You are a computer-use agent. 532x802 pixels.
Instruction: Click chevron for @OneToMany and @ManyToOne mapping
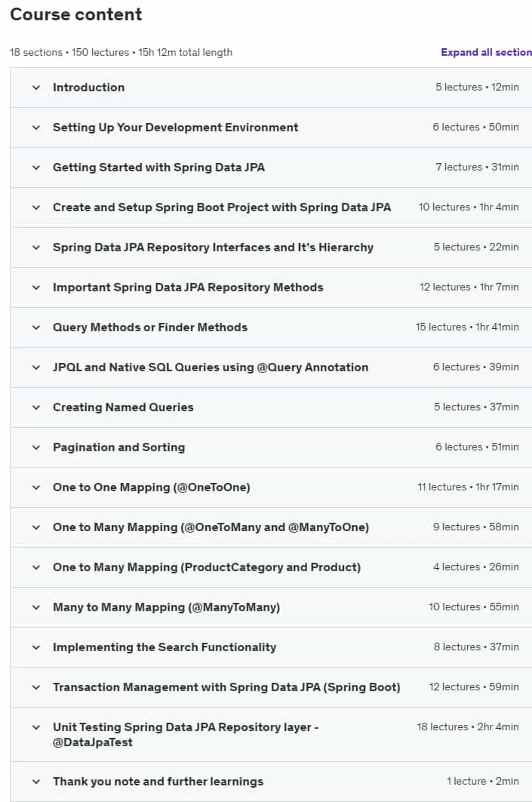click(x=36, y=527)
